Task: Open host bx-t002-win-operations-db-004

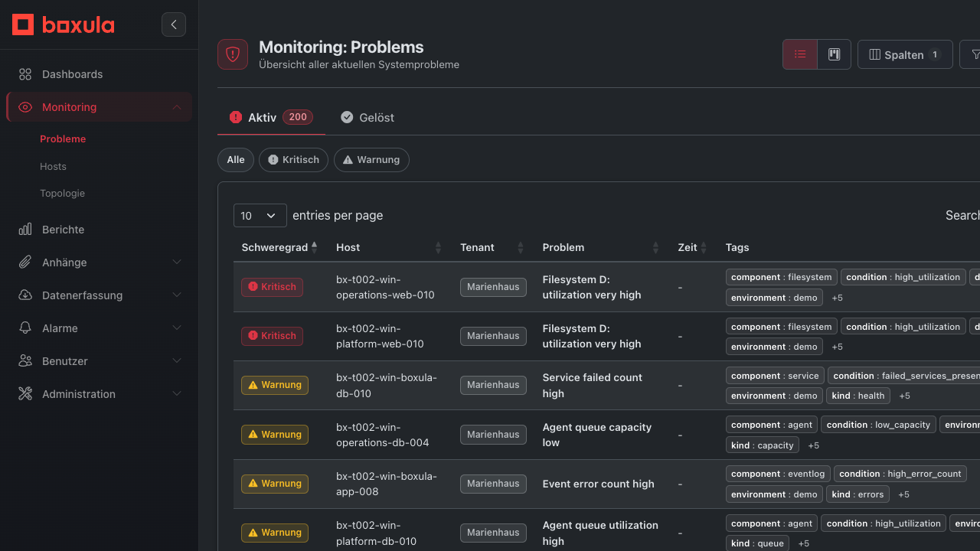Action: [383, 435]
